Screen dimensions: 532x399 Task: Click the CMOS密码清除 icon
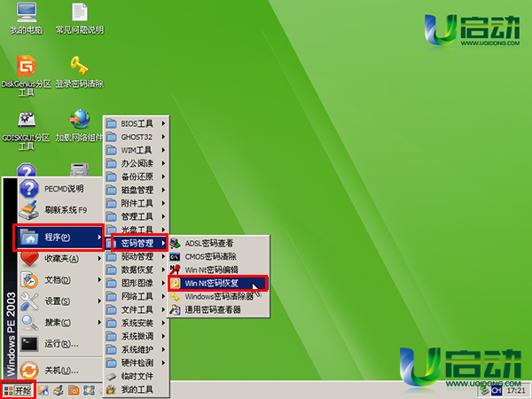tap(175, 257)
